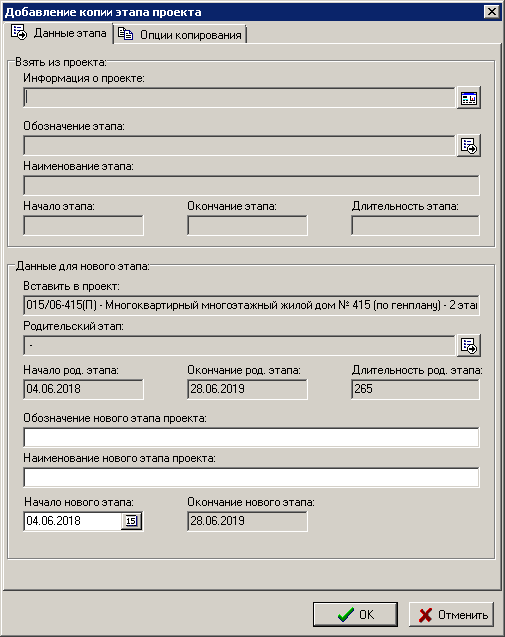
Task: Click stage picker icon beside Обозначение этапа
Action: point(468,146)
